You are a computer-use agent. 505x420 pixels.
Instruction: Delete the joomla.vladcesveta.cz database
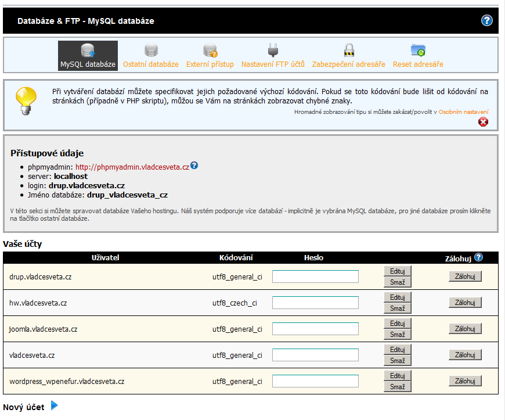coord(398,334)
